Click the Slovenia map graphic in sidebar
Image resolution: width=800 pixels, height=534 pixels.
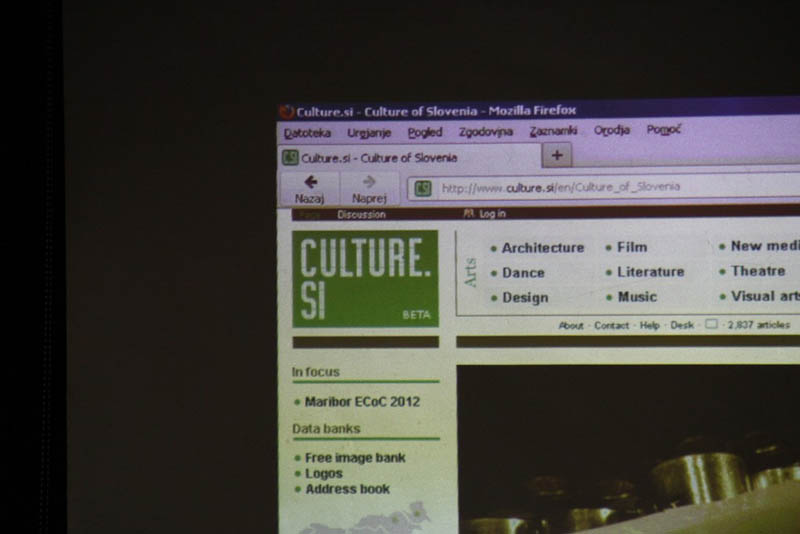pyautogui.click(x=365, y=518)
